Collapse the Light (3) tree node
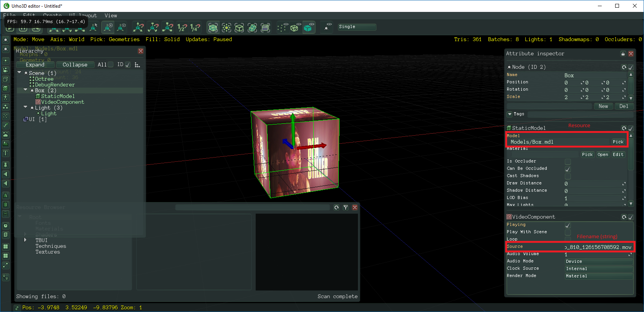This screenshot has width=644, height=312. click(x=25, y=107)
